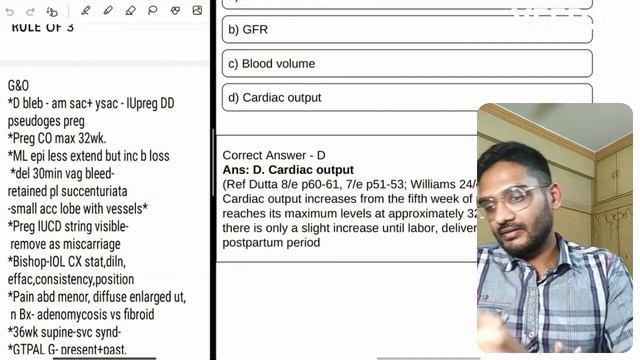Click 'pseudoges preg' note line
The image size is (640, 360).
46,121
